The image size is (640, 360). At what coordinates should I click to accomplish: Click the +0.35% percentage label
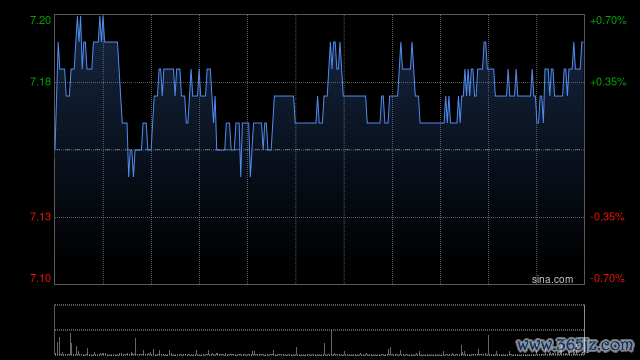(608, 82)
